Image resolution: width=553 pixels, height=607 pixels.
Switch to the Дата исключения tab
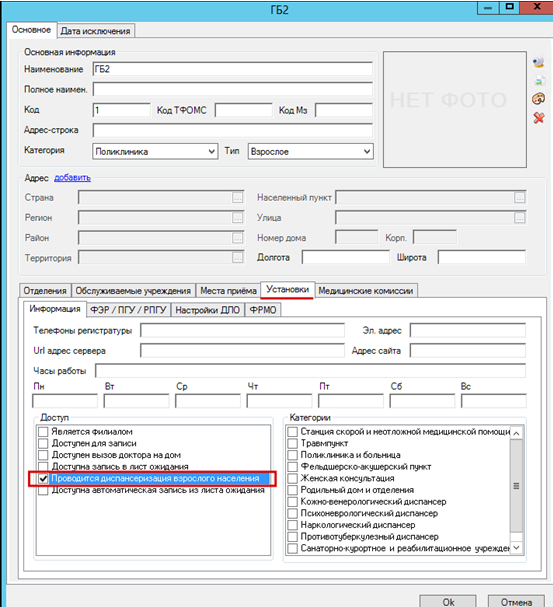coord(96,31)
